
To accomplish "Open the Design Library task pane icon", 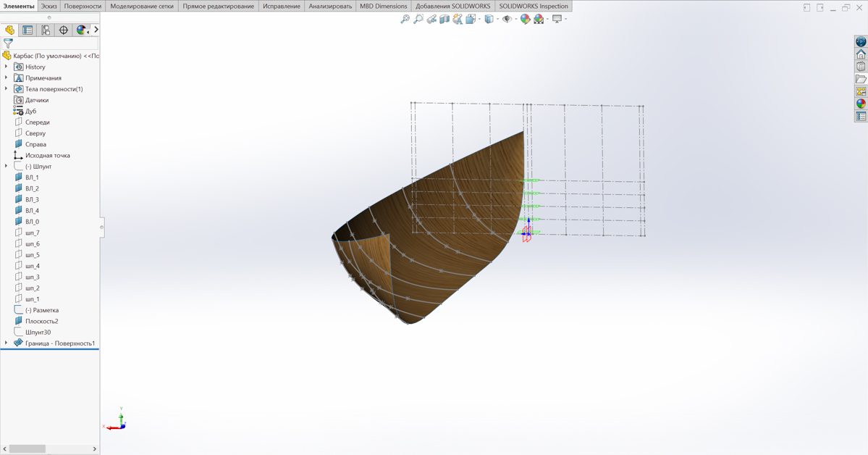I will (x=861, y=67).
